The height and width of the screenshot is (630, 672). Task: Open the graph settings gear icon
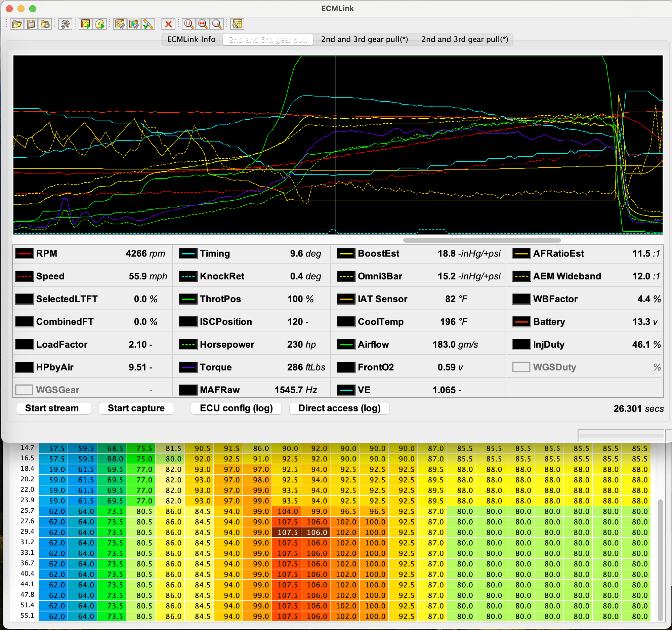point(120,24)
